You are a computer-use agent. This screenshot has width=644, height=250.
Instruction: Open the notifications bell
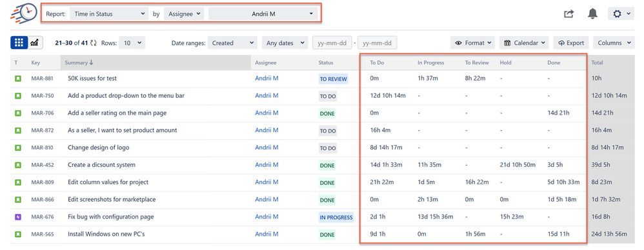point(592,14)
